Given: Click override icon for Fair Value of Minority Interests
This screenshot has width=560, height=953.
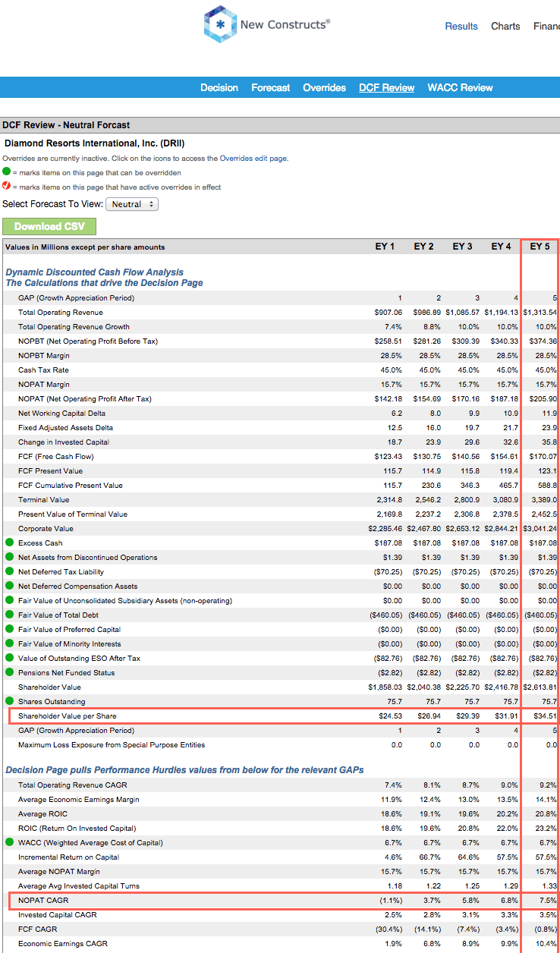Looking at the screenshot, I should coord(9,643).
